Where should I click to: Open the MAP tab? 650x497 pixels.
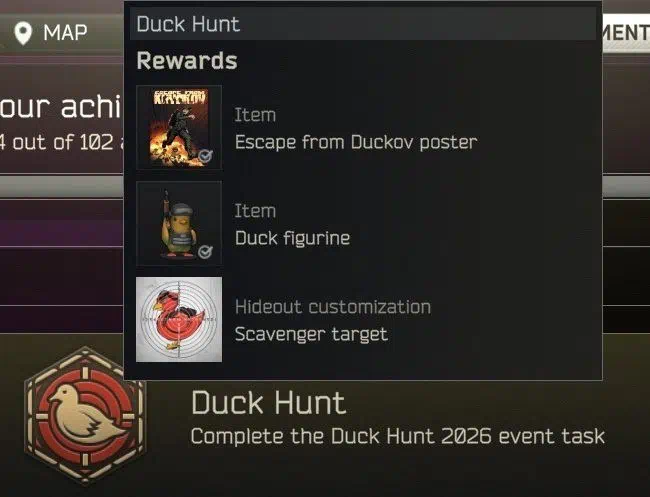tap(51, 33)
